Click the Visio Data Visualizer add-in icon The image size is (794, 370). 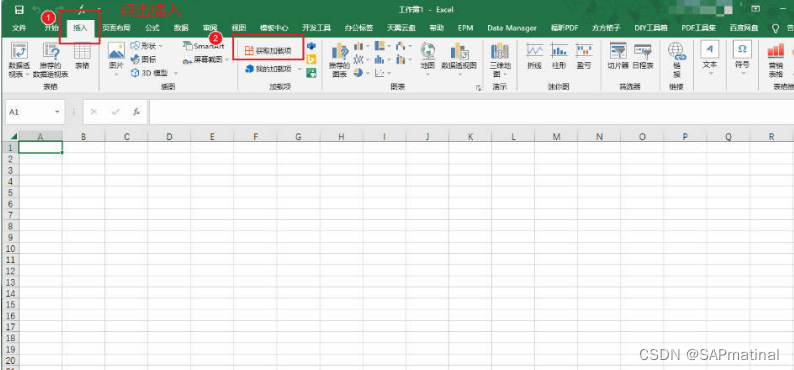tap(311, 46)
